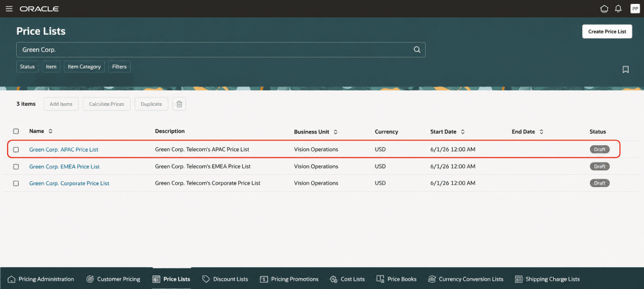Viewport: 644px width, 289px height.
Task: Sort by the Start Date column arrows
Action: [x=463, y=132]
